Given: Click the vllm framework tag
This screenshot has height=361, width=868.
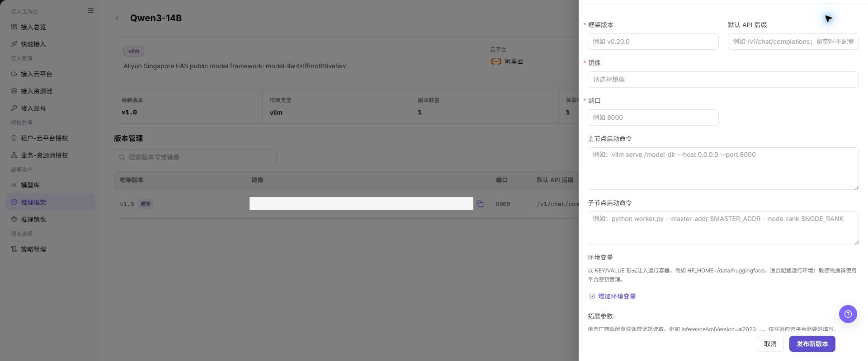Looking at the screenshot, I should click(x=134, y=51).
